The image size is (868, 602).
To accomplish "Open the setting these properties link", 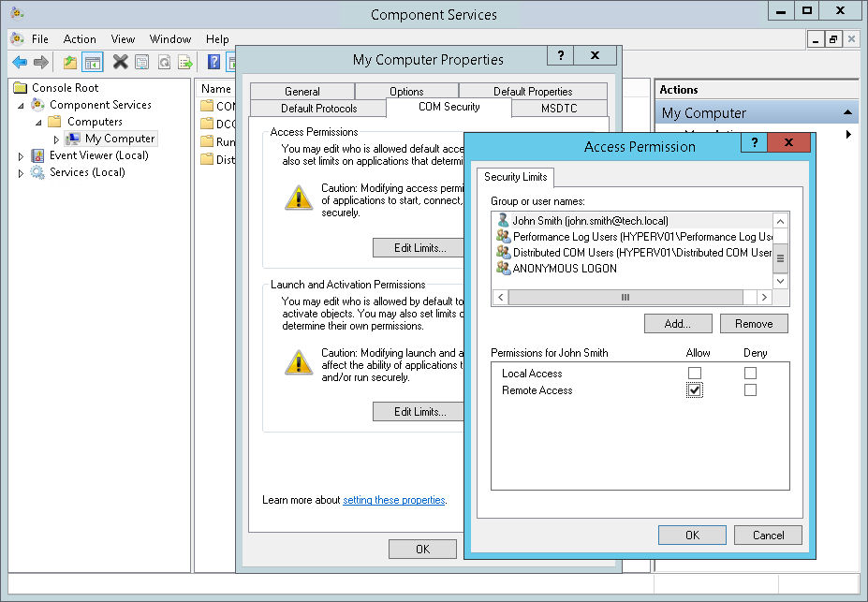I will [393, 500].
